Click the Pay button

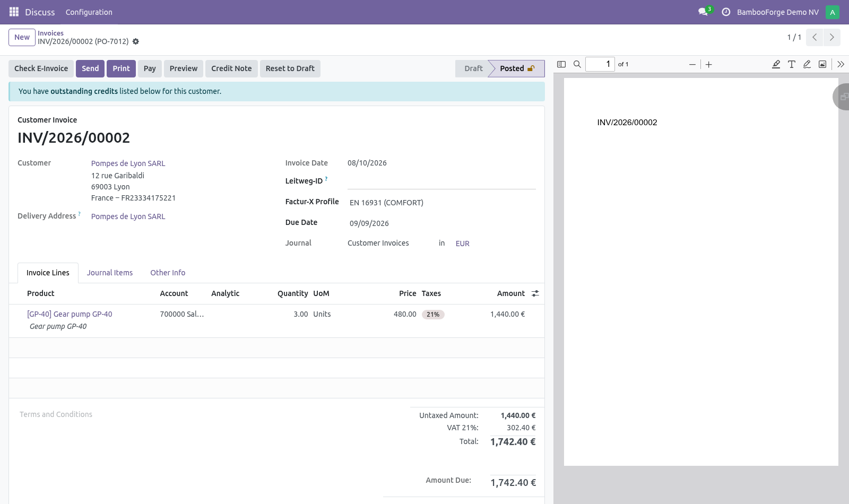(x=150, y=68)
